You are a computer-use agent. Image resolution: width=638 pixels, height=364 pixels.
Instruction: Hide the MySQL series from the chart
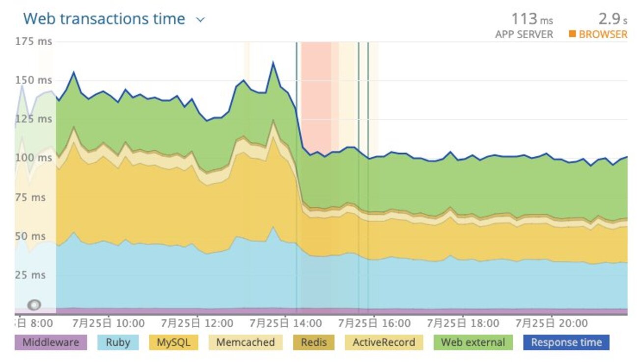pyautogui.click(x=173, y=342)
